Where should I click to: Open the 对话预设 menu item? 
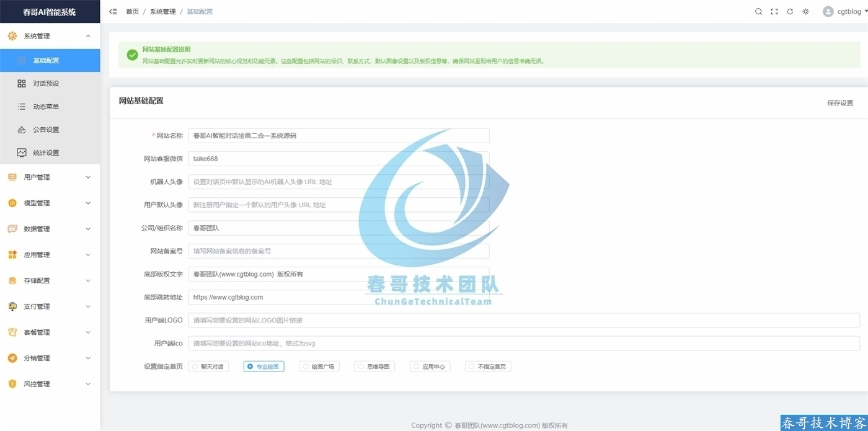pos(46,84)
